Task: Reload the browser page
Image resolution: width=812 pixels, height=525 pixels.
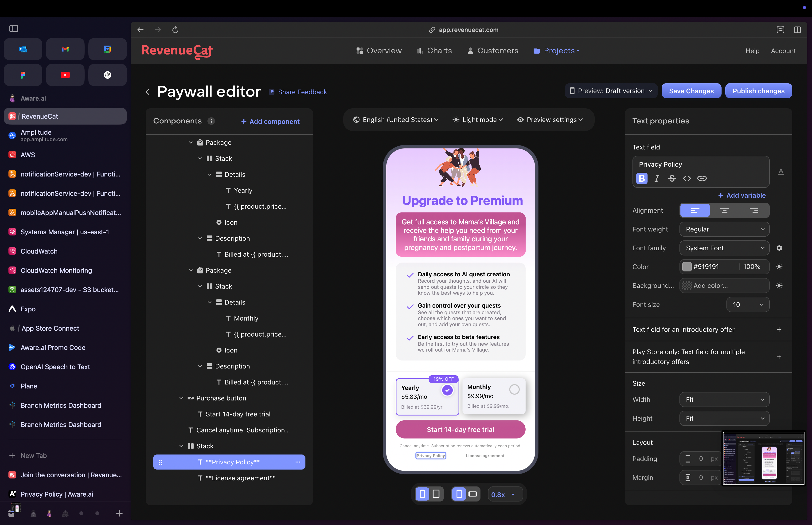Action: [x=176, y=30]
